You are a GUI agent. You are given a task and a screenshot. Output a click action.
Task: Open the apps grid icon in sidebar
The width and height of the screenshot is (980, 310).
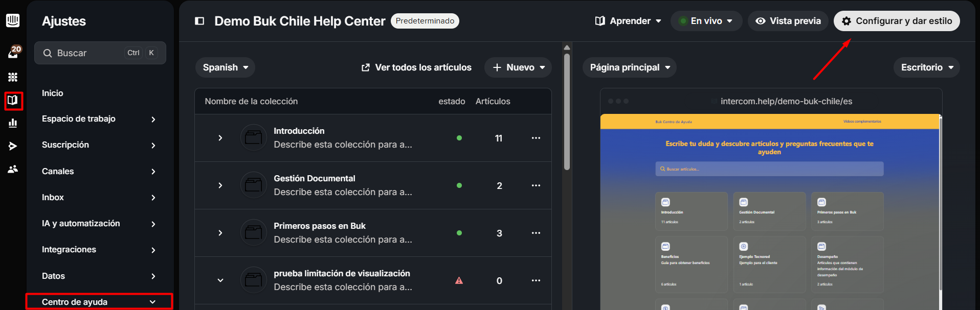pos(13,77)
